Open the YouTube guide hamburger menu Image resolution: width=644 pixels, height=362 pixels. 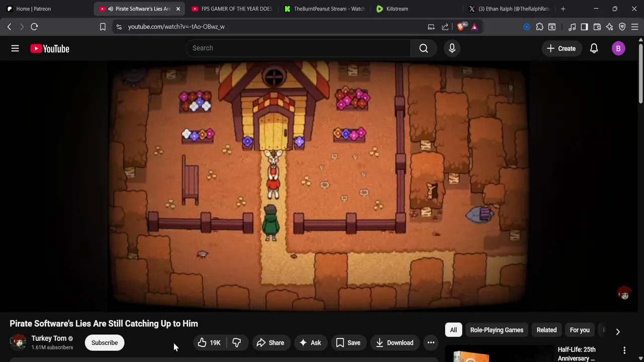coord(15,48)
